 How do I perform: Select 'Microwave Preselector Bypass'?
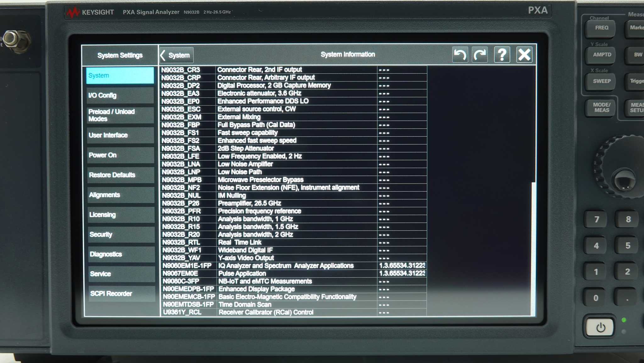tap(261, 180)
